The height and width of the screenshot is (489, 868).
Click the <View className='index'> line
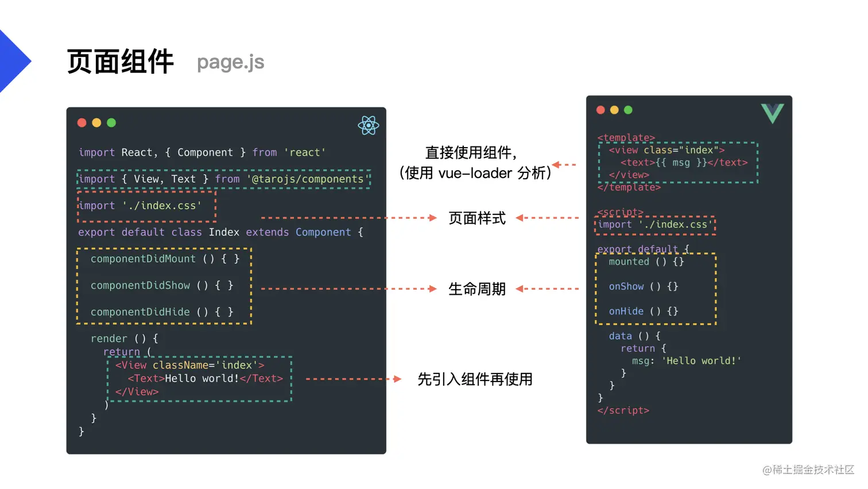coord(189,365)
